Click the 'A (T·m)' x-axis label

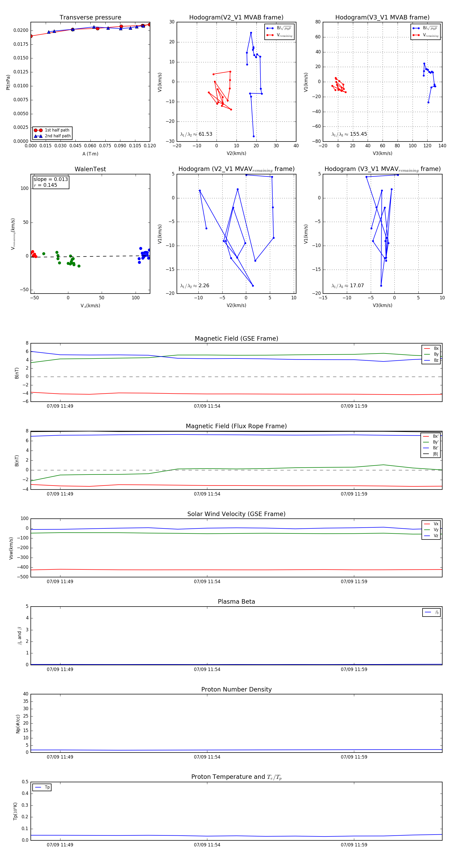(90, 154)
